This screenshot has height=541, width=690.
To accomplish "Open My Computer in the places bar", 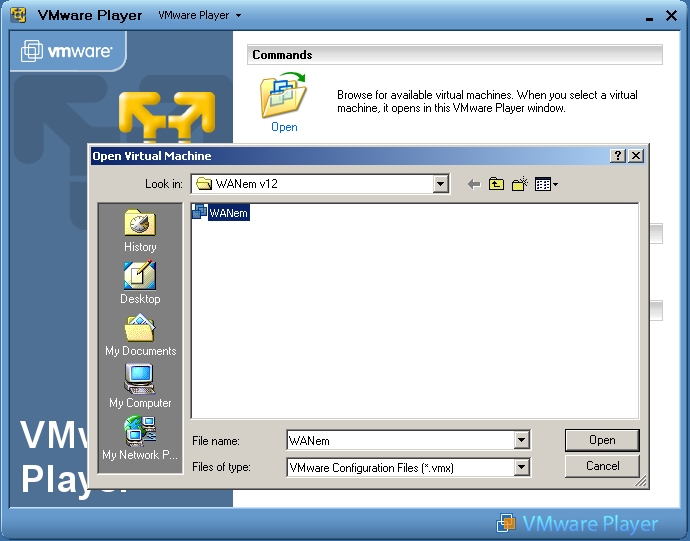I will click(x=140, y=387).
